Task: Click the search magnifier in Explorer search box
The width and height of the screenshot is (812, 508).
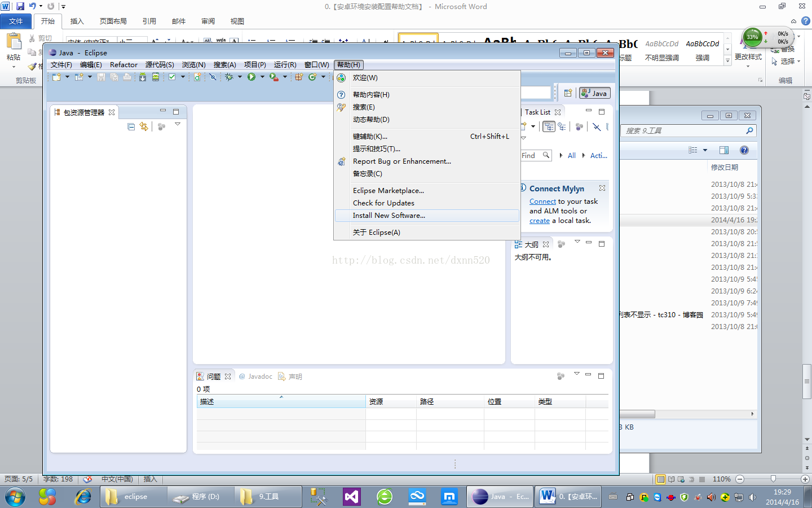Action: click(749, 130)
